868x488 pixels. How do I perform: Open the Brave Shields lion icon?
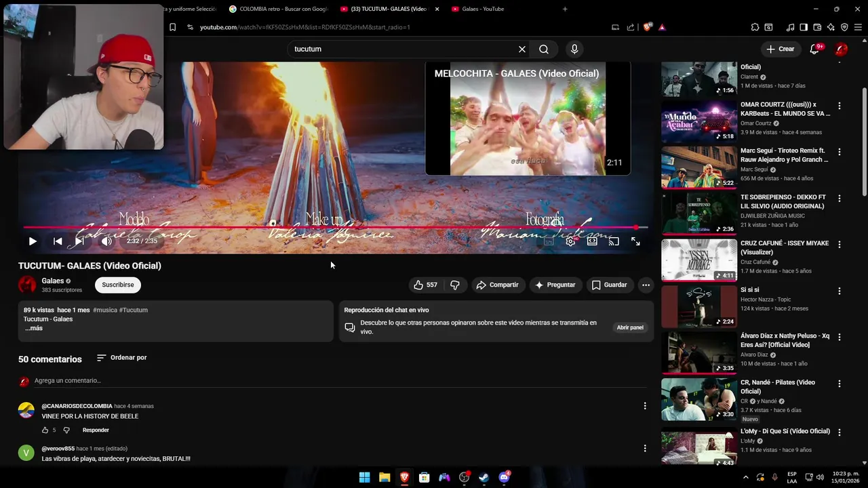point(648,27)
